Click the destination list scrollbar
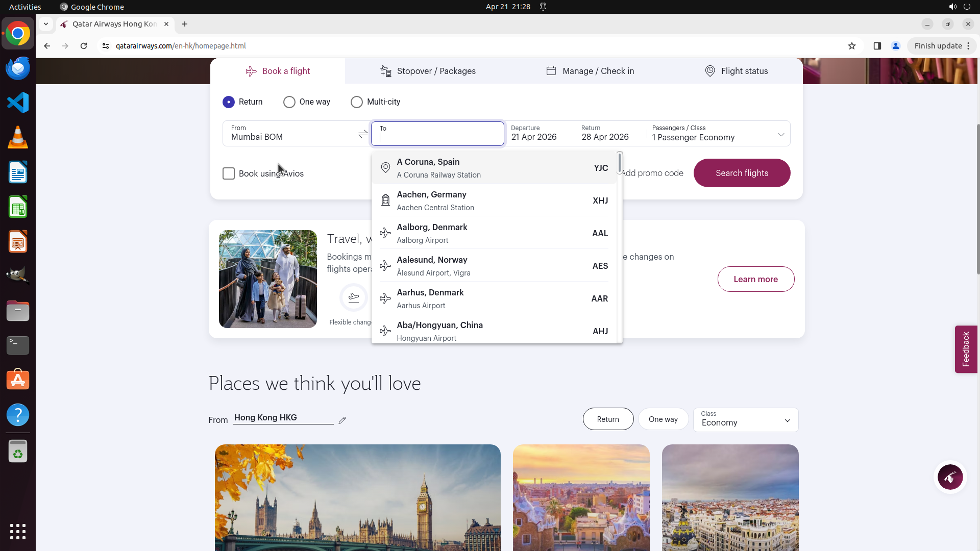980x551 pixels. point(620,163)
